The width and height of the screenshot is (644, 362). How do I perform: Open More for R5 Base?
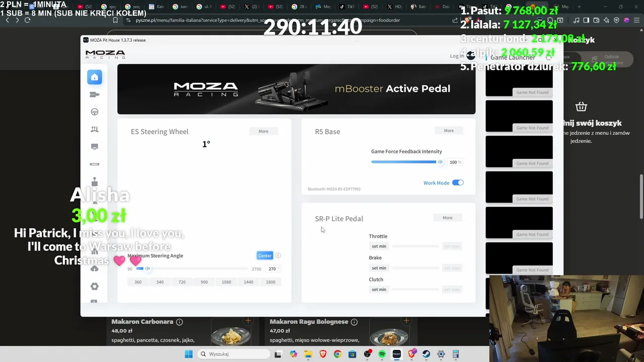coord(449,131)
